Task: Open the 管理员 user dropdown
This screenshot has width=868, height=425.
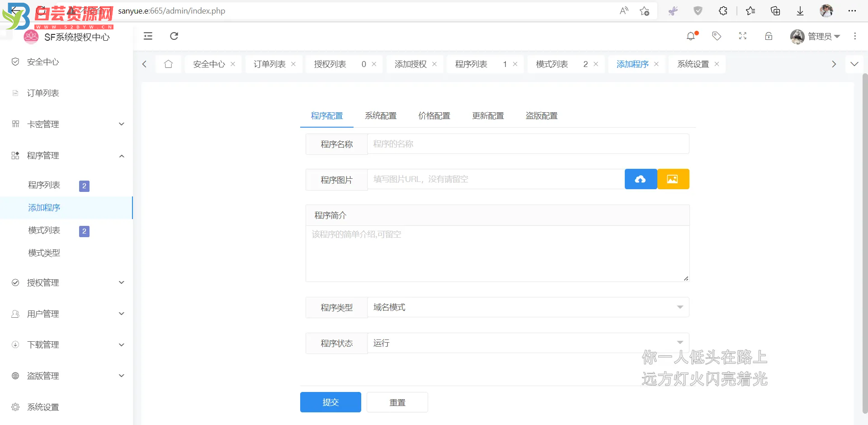Action: (x=815, y=36)
